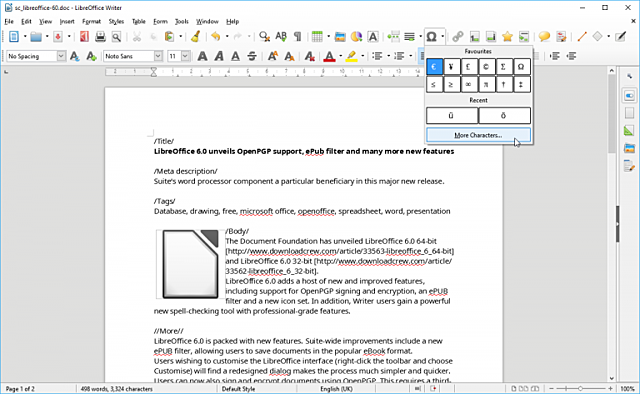Click the Insert Table grid icon
Image resolution: width=640 pixels, height=394 pixels.
(317, 37)
